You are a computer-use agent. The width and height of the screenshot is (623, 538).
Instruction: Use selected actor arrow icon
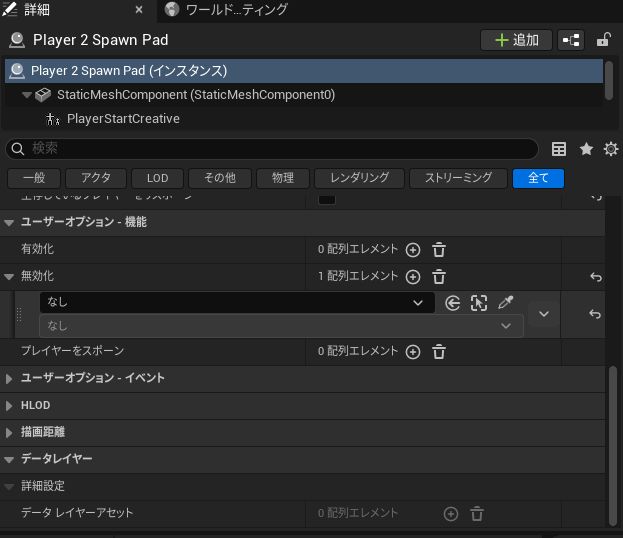(x=453, y=303)
